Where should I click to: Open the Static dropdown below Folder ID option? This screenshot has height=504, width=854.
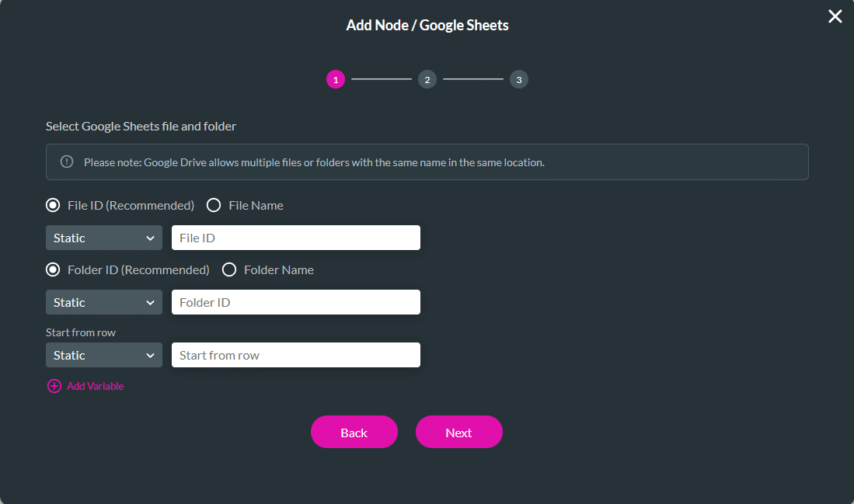tap(103, 302)
